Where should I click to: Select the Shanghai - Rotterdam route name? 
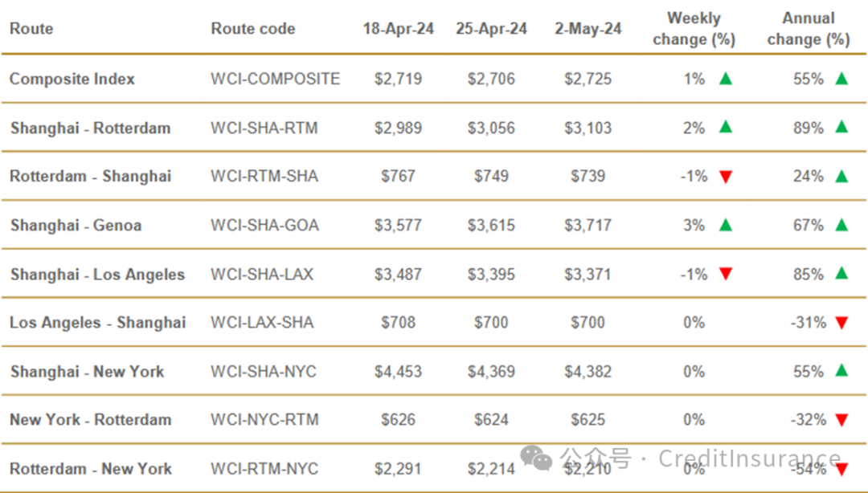pyautogui.click(x=90, y=128)
